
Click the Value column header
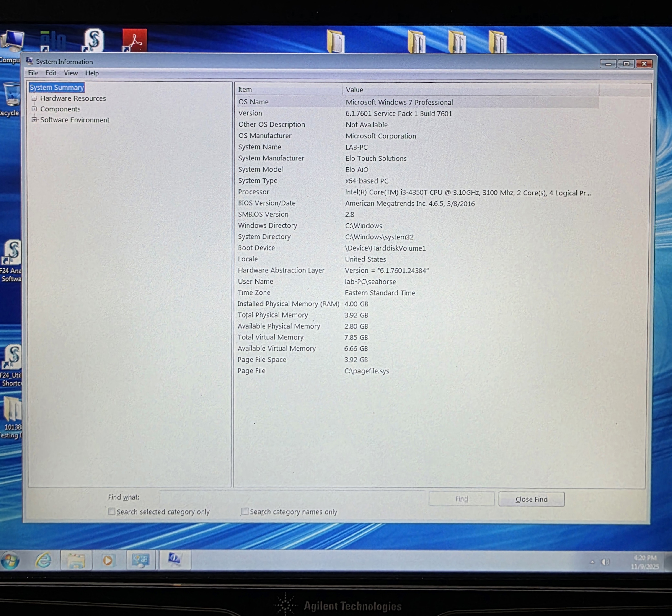point(354,90)
